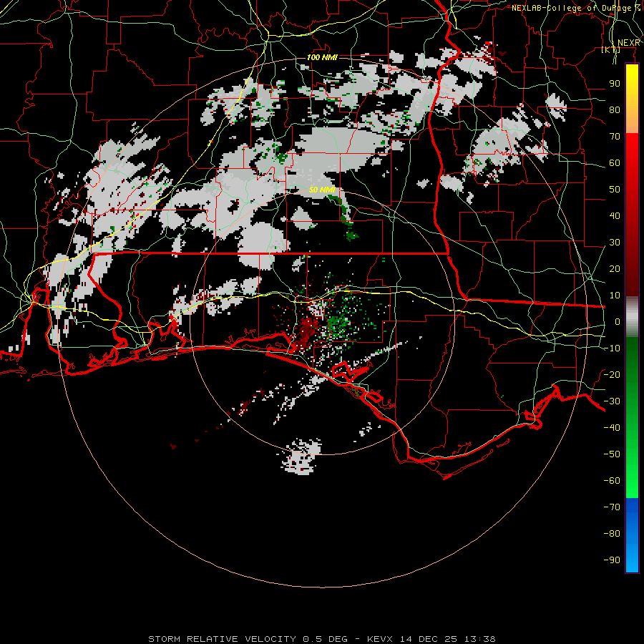
Task: Select the -20 value on the velocity scale
Action: tap(612, 375)
